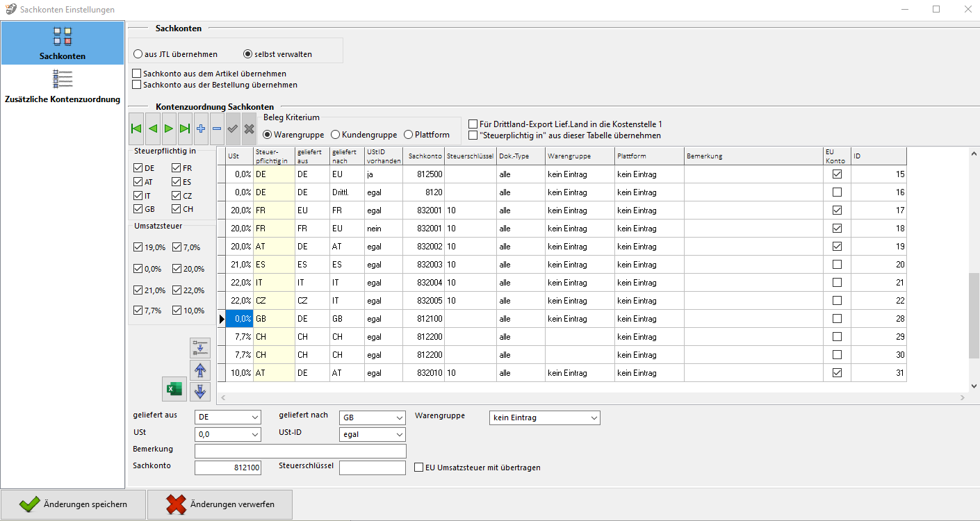Choose Kundengruppe as Beleg Kriterium
Viewport: 980px width, 521px height.
tap(336, 135)
